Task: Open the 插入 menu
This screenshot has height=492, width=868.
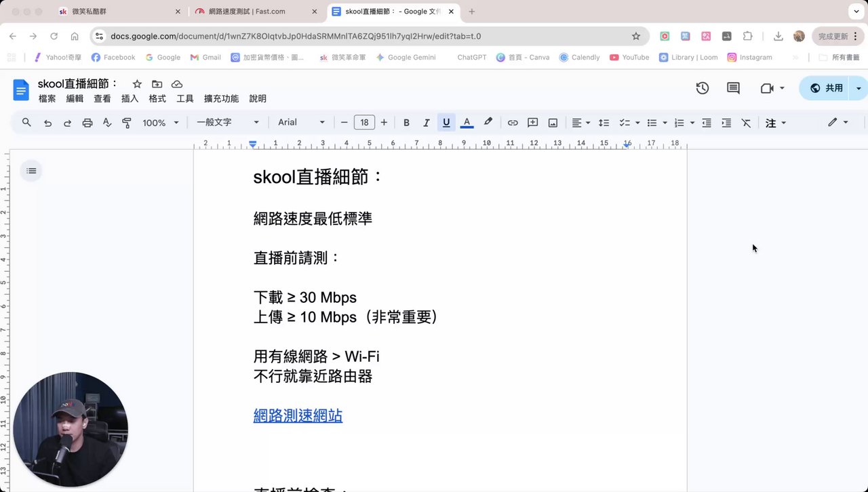Action: point(130,98)
